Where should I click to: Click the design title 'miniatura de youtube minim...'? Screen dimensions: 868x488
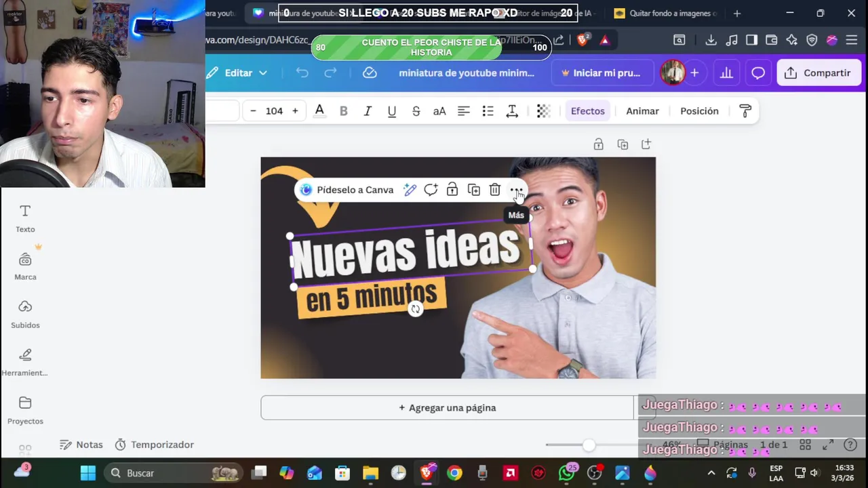467,73
